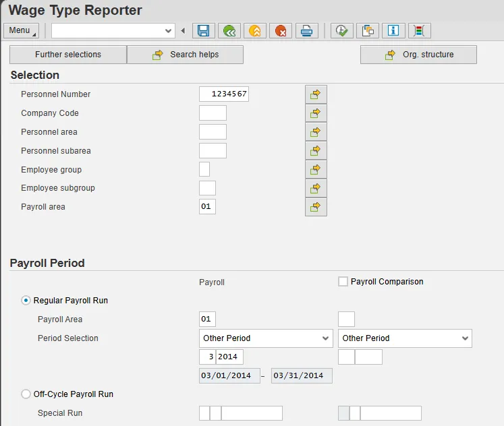Select the Off-Cycle Payroll Run option
504x426 pixels.
coord(26,394)
